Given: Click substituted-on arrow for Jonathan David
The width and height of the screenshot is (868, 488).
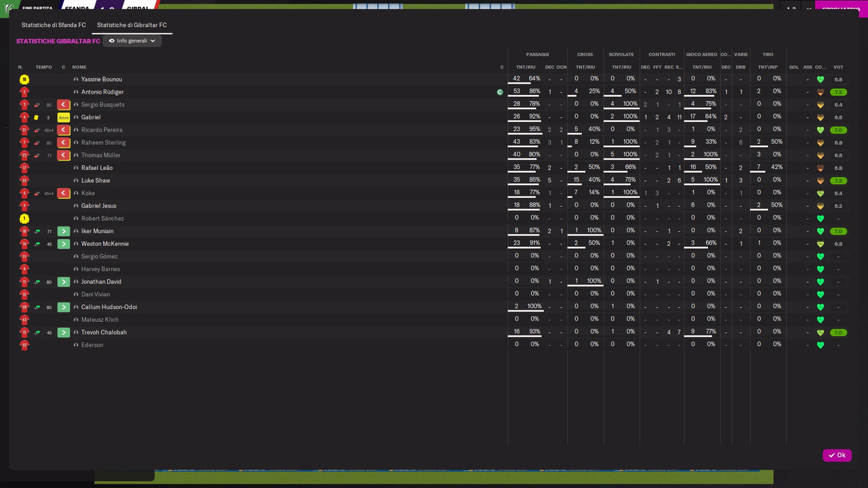Looking at the screenshot, I should coord(64,282).
